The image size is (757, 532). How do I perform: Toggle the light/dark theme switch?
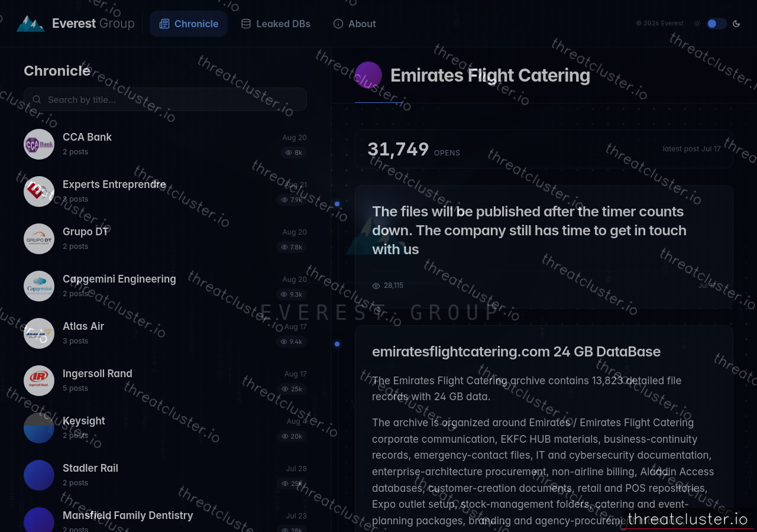716,24
